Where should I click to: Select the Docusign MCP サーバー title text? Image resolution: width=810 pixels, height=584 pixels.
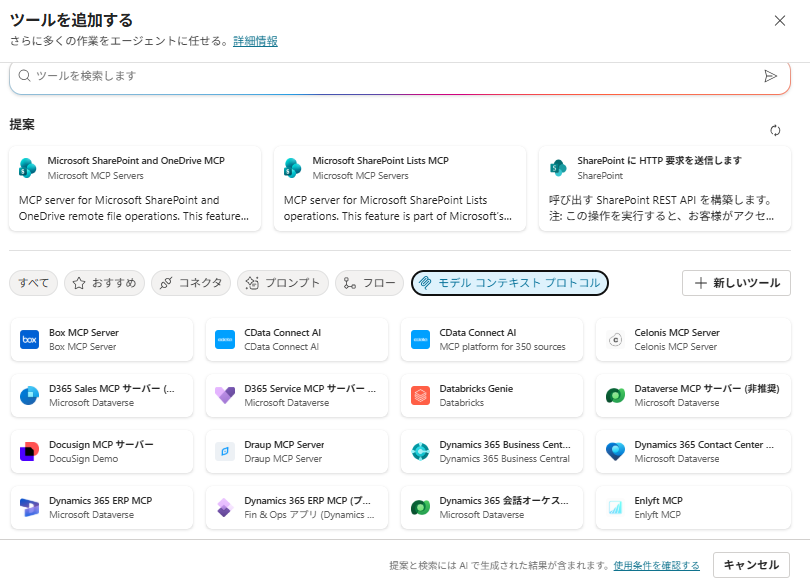coord(101,445)
